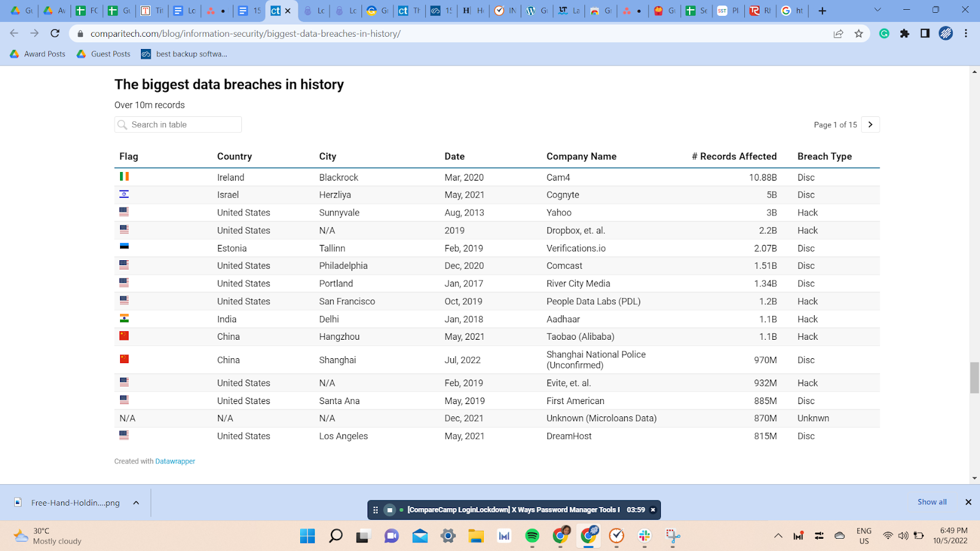This screenshot has height=551, width=980.
Task: Toggle the browser side panel icon
Action: coord(925,34)
